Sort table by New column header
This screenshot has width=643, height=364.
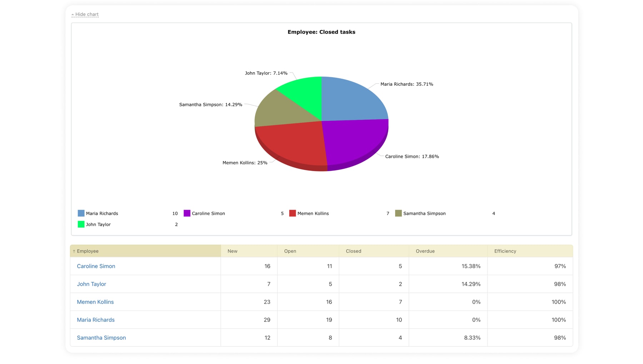[x=233, y=251]
